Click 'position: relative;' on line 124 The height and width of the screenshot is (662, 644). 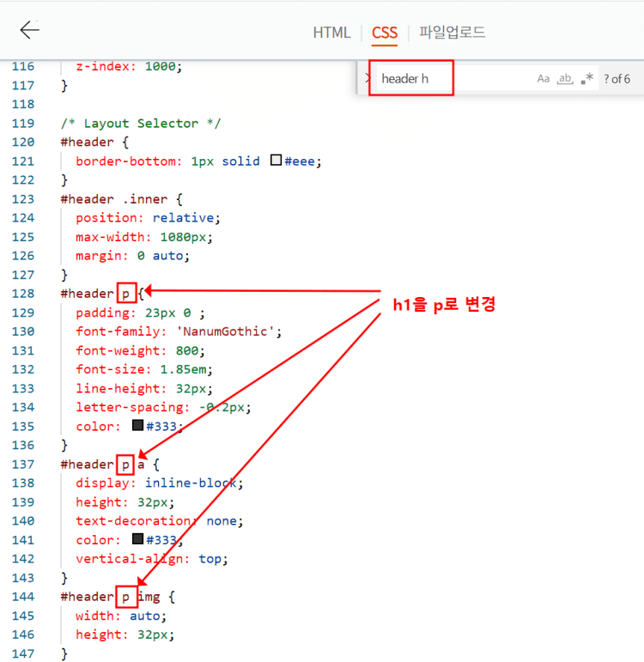[x=148, y=218]
